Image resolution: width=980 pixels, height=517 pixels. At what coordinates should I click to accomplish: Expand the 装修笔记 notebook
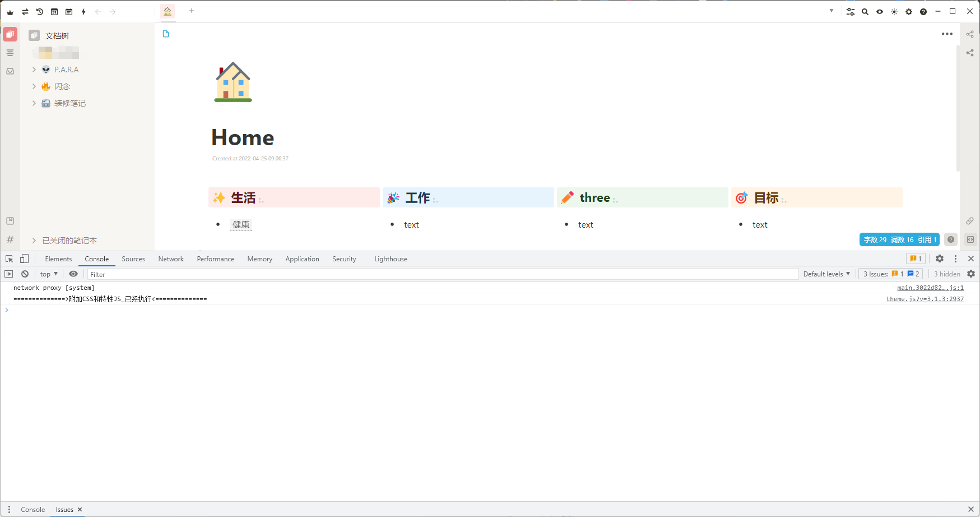coord(34,103)
